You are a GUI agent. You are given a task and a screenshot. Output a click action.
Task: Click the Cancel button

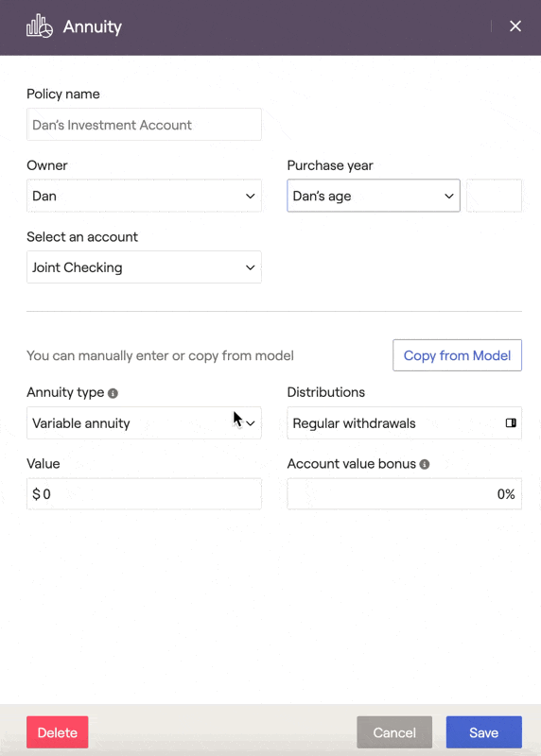pos(394,732)
